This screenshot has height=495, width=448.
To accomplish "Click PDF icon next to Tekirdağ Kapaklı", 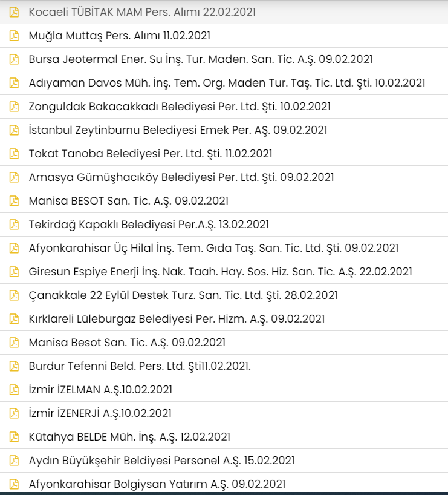I will pos(14,225).
